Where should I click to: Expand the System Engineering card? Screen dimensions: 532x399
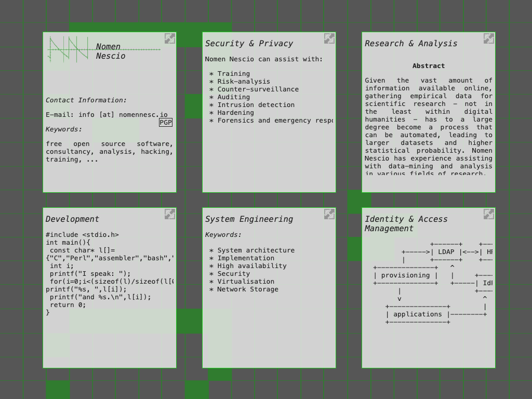[x=329, y=214]
